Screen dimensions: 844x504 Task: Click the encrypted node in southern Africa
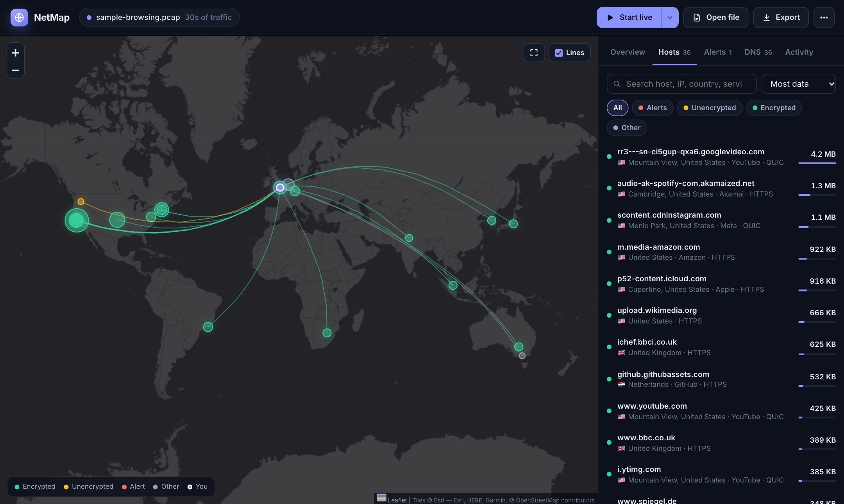[327, 333]
